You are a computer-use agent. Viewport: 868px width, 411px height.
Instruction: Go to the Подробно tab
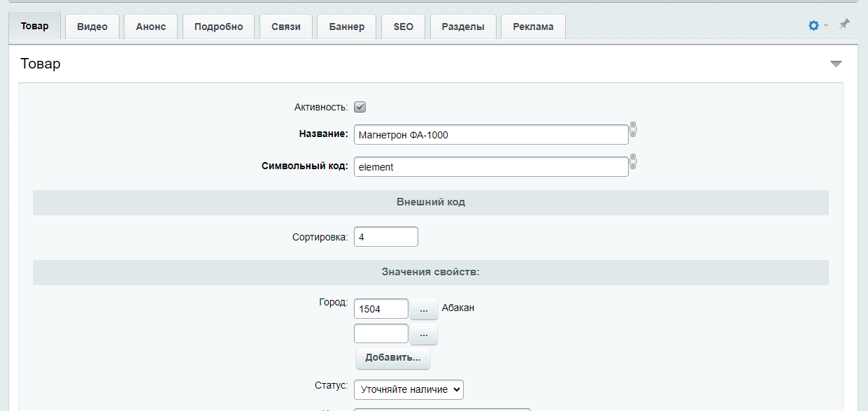[219, 27]
